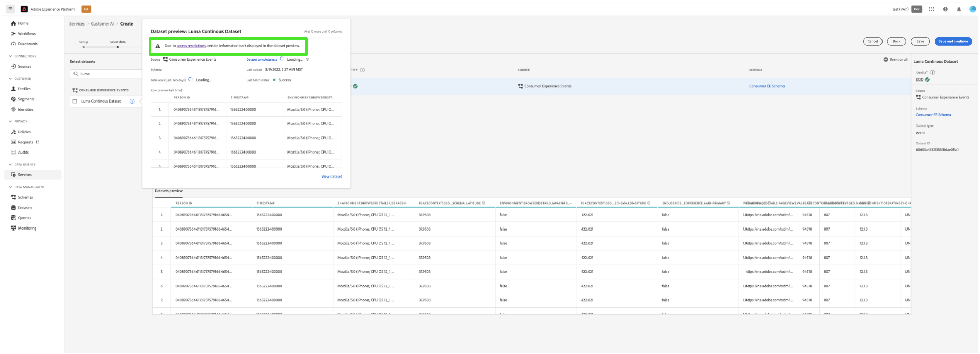Go to the Services breadcrumb

pos(77,24)
